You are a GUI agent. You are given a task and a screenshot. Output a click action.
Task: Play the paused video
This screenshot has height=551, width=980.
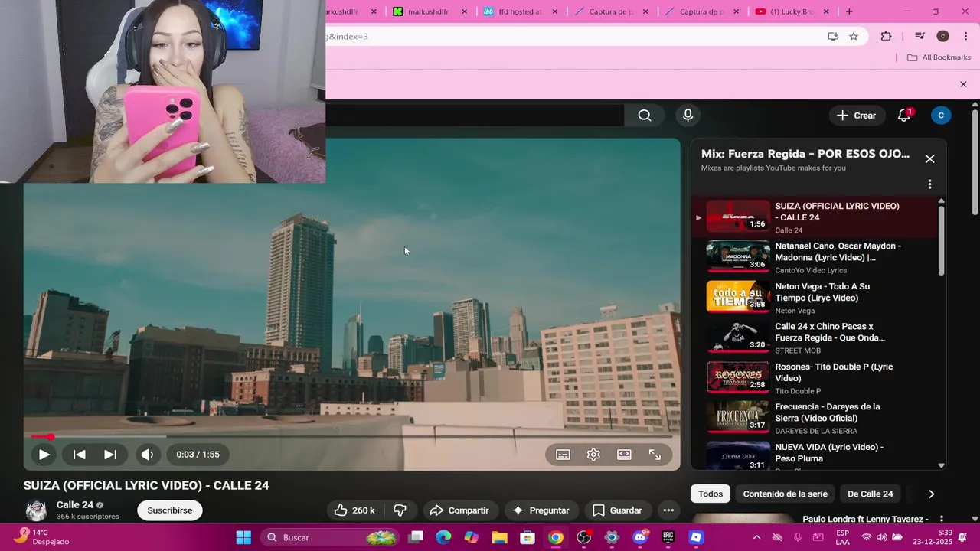44,455
